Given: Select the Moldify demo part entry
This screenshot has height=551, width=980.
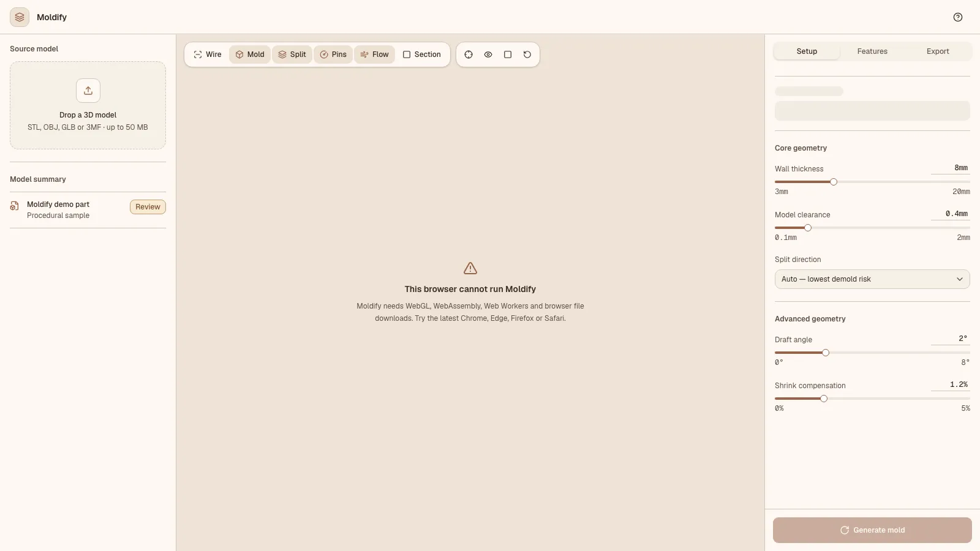Looking at the screenshot, I should pos(88,210).
